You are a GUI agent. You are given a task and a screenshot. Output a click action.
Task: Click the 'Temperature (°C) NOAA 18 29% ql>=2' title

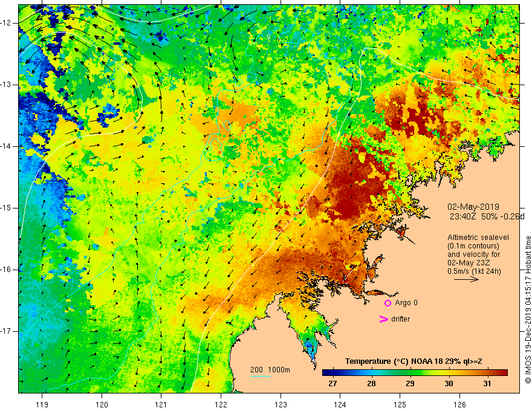[x=414, y=361]
